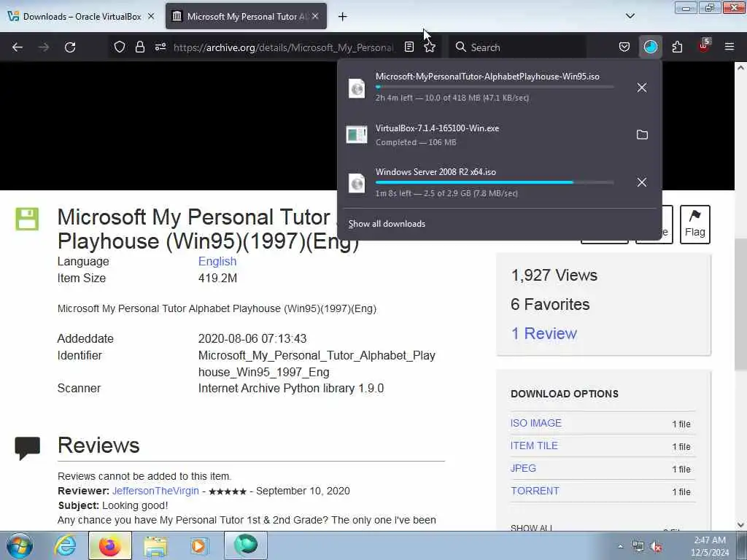The width and height of the screenshot is (747, 560).
Task: Open the Firefox hamburger menu
Action: [729, 47]
